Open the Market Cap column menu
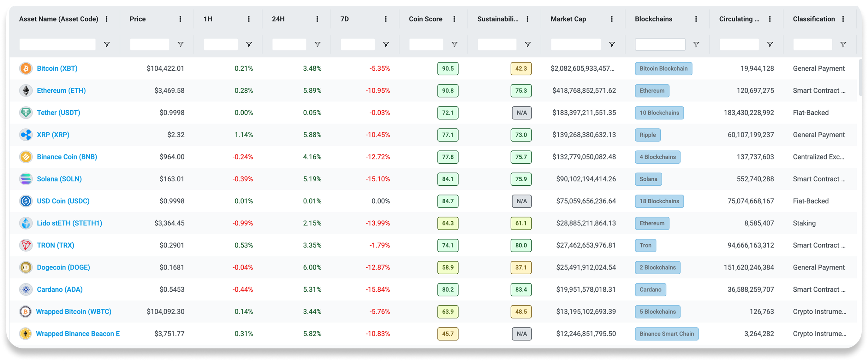This screenshot has width=868, height=361. (x=612, y=19)
